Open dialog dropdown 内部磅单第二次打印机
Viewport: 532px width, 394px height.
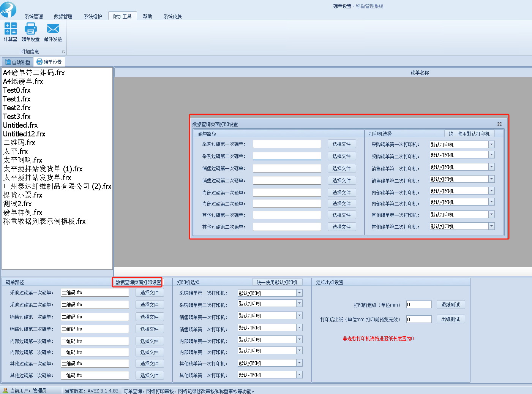point(491,202)
